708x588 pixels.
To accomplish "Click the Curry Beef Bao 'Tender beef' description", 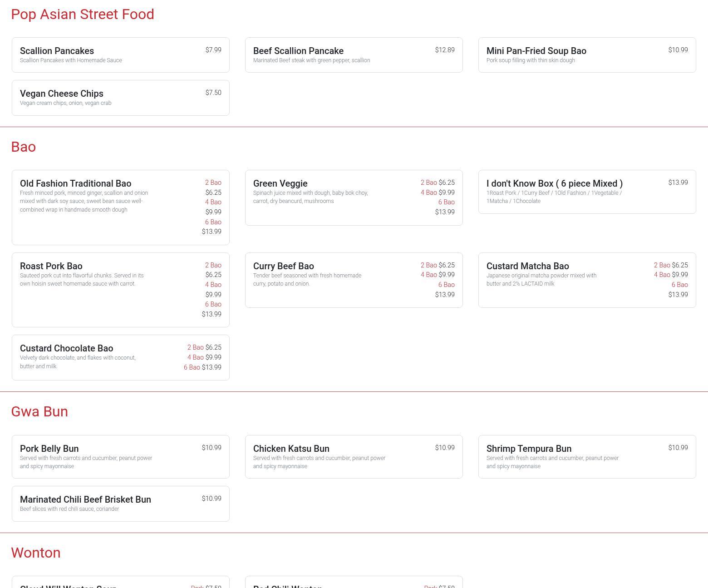I will (x=307, y=280).
